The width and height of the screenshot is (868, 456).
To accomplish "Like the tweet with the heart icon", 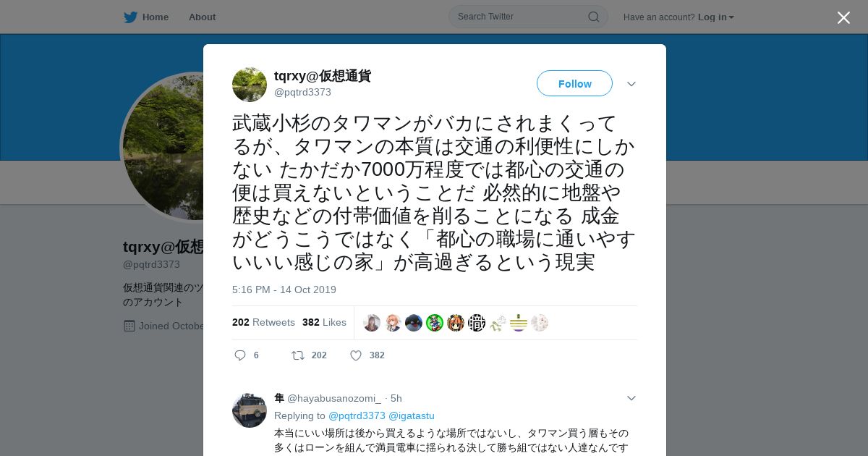I will coord(356,355).
